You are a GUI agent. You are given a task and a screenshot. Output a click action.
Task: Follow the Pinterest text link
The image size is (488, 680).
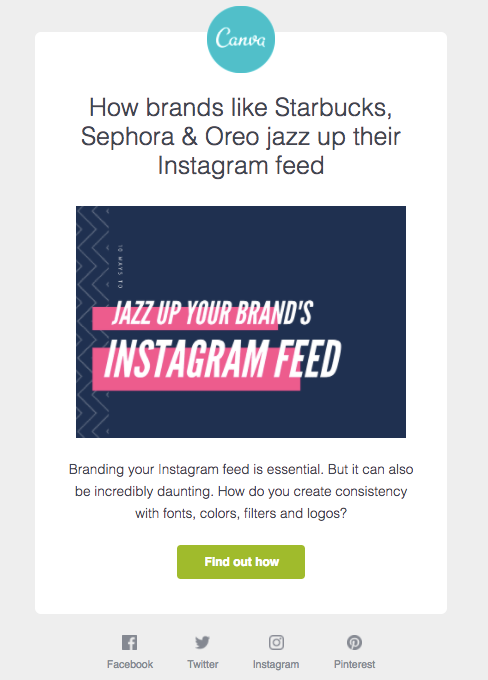pos(354,664)
